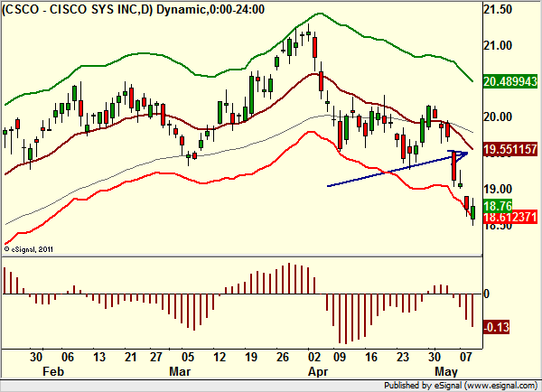Screen dimensions: 542x392
Task: Click the 12 date axis label
Action: coord(220,357)
